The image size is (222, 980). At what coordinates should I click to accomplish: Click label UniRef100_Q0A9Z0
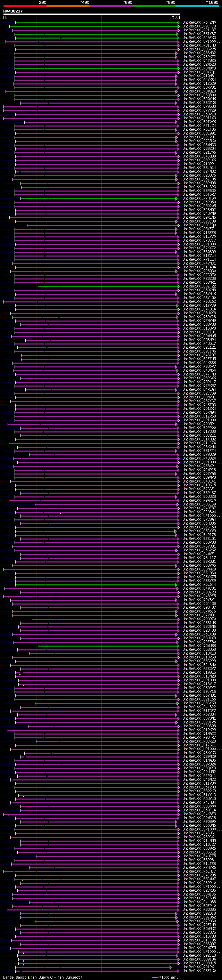[199, 619]
